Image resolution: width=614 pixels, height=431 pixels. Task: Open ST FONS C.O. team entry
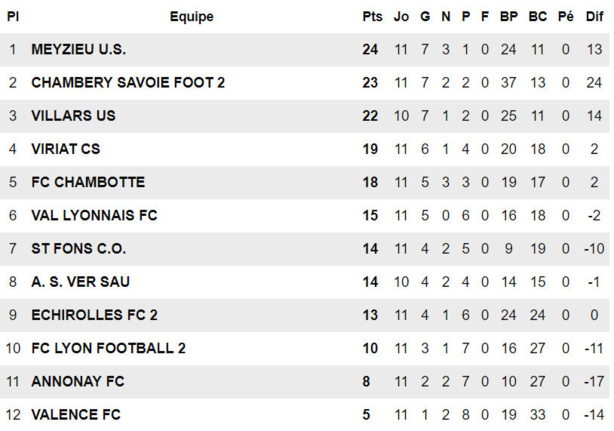click(78, 248)
